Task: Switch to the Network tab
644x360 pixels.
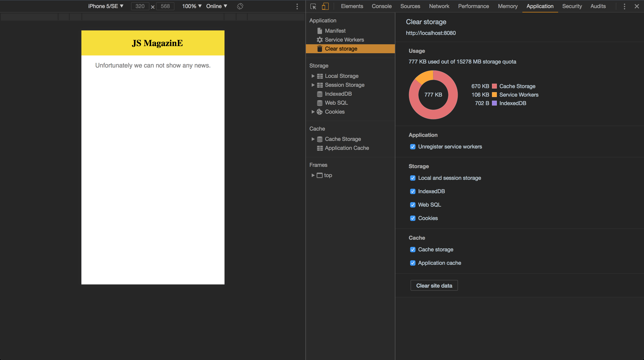Action: click(439, 6)
